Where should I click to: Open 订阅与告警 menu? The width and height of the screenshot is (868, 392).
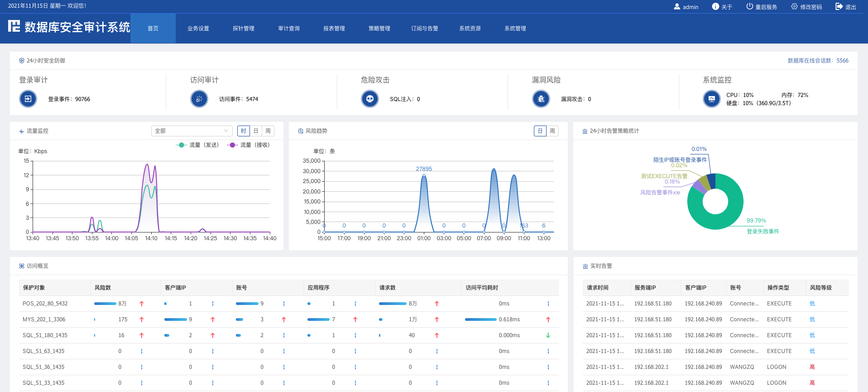(x=425, y=28)
